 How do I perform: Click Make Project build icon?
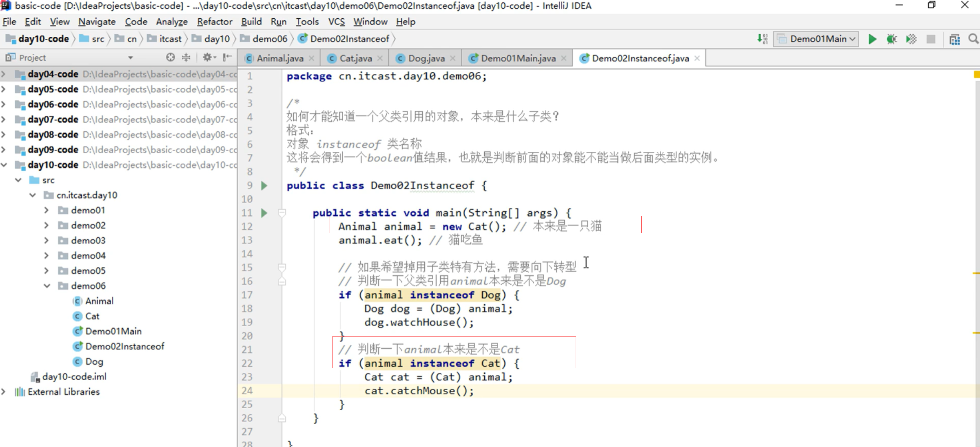point(762,39)
